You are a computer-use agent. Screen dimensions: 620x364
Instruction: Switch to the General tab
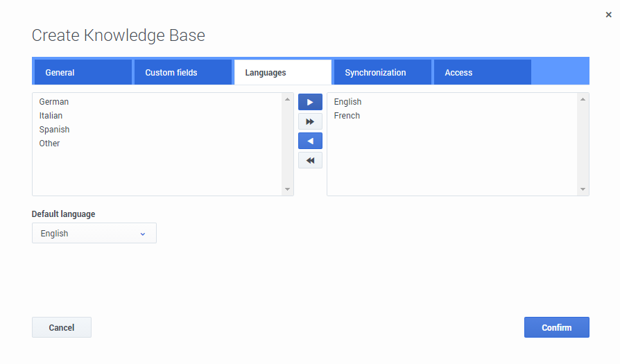click(83, 73)
